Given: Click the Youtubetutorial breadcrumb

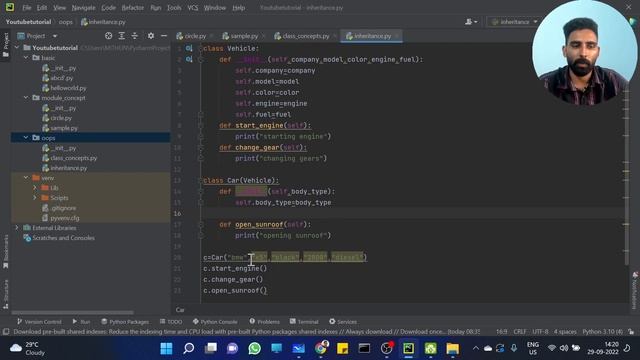Looking at the screenshot, I should 28,22.
